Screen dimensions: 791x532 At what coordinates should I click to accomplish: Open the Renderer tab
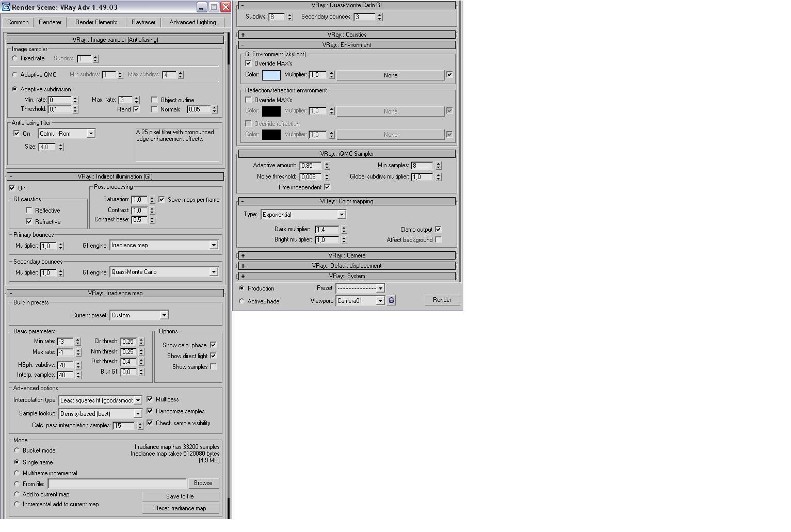tap(50, 22)
